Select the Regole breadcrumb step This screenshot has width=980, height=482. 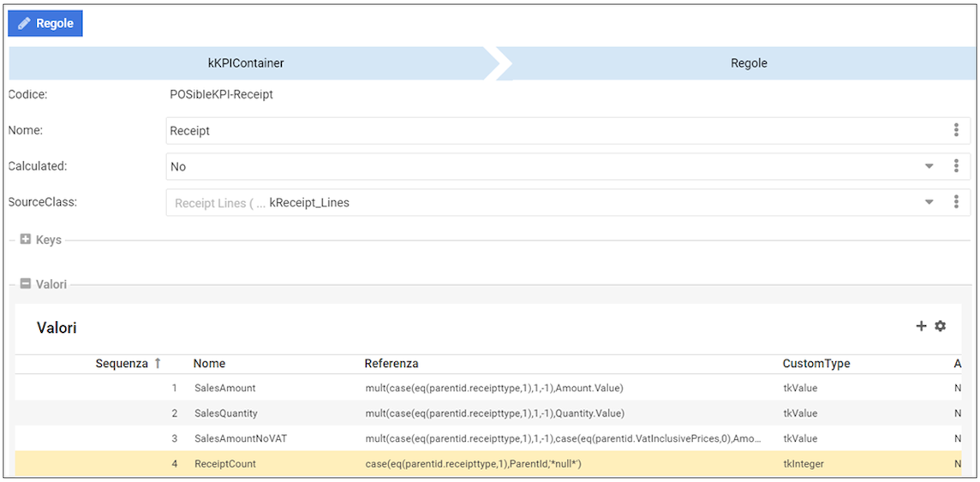tap(748, 63)
